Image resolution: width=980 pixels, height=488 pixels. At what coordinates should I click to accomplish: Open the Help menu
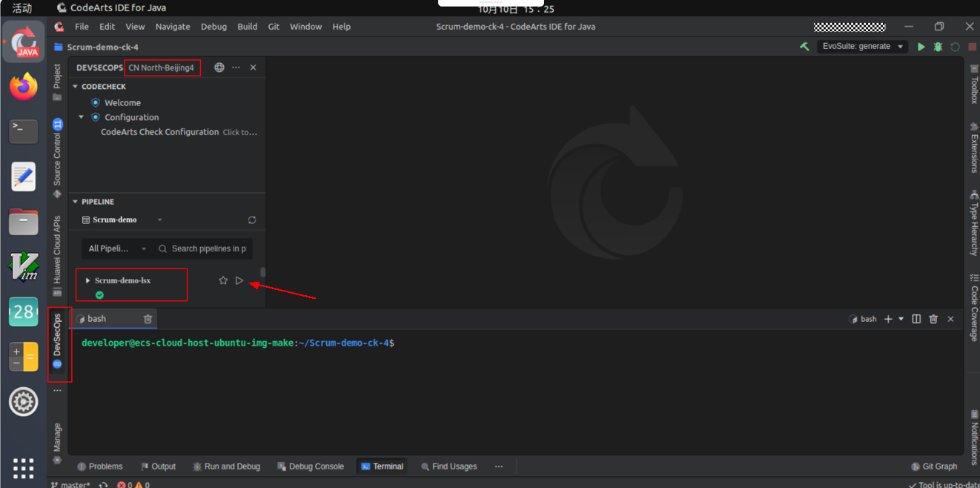(x=341, y=27)
